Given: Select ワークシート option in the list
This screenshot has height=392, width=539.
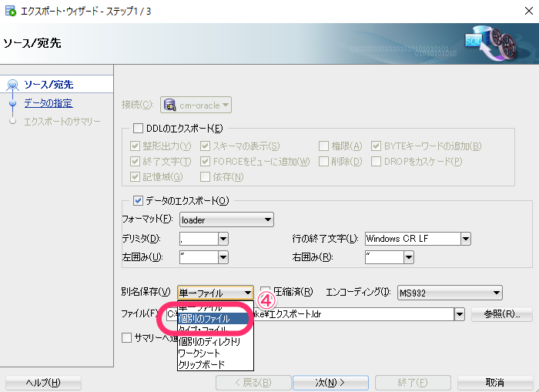Looking at the screenshot, I should [x=199, y=353].
